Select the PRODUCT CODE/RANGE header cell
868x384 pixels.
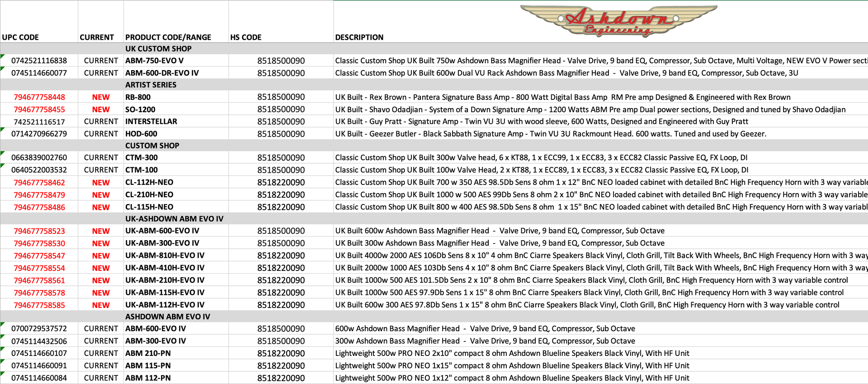[x=168, y=38]
